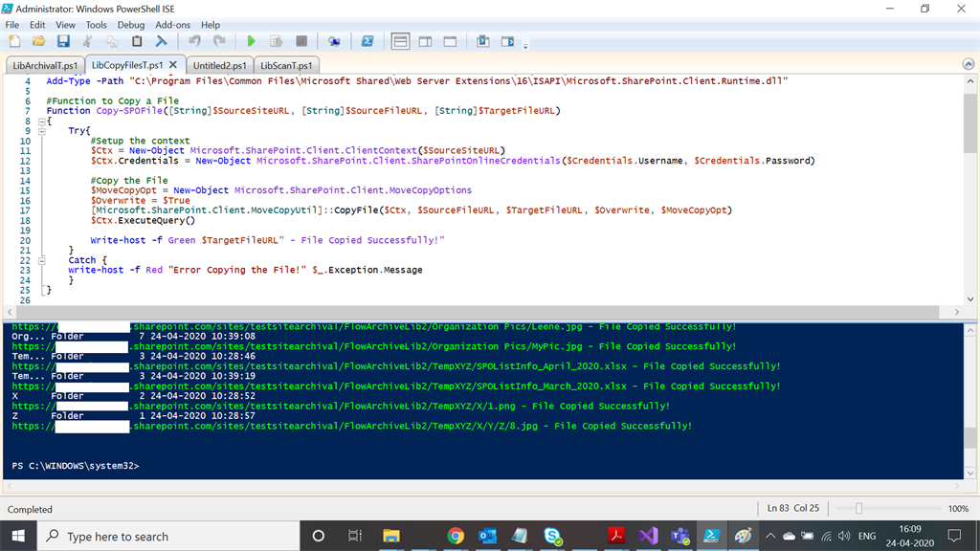The width and height of the screenshot is (980, 551).
Task: Open the notification center icon
Action: pos(954,536)
